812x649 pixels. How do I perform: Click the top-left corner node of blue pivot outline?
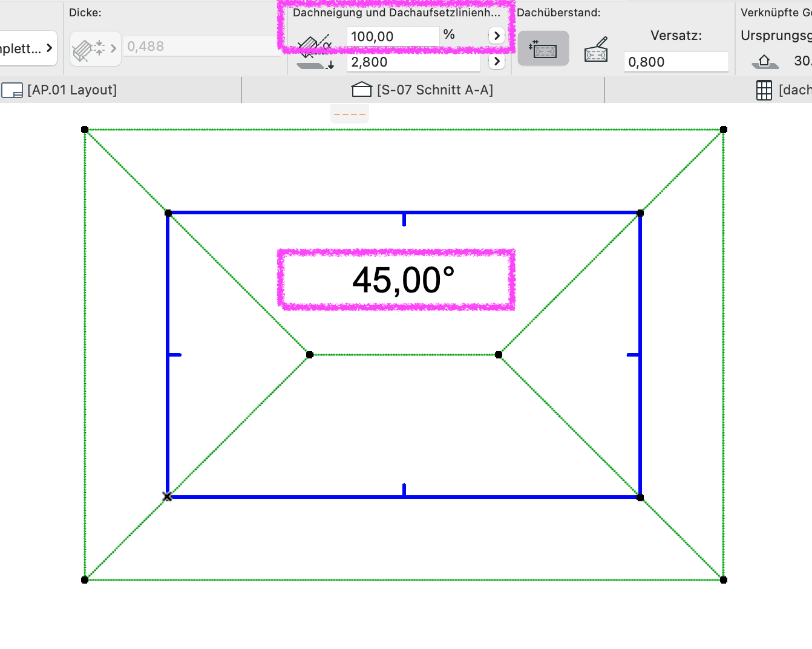168,213
